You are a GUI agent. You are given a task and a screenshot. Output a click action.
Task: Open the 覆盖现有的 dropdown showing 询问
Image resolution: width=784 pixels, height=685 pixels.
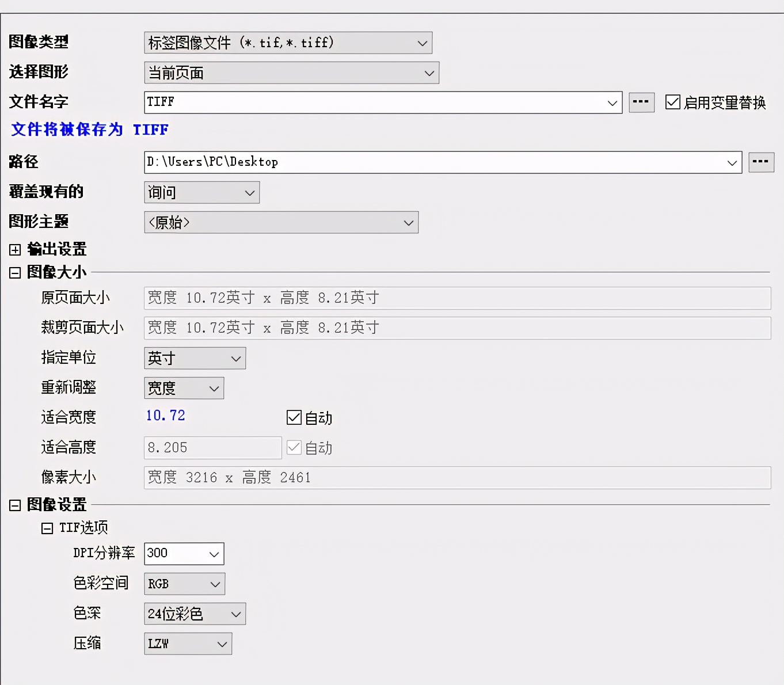tap(201, 192)
